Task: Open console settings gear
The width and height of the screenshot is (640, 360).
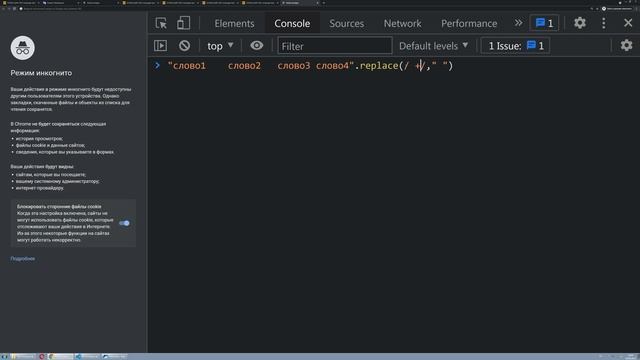Action: [626, 45]
